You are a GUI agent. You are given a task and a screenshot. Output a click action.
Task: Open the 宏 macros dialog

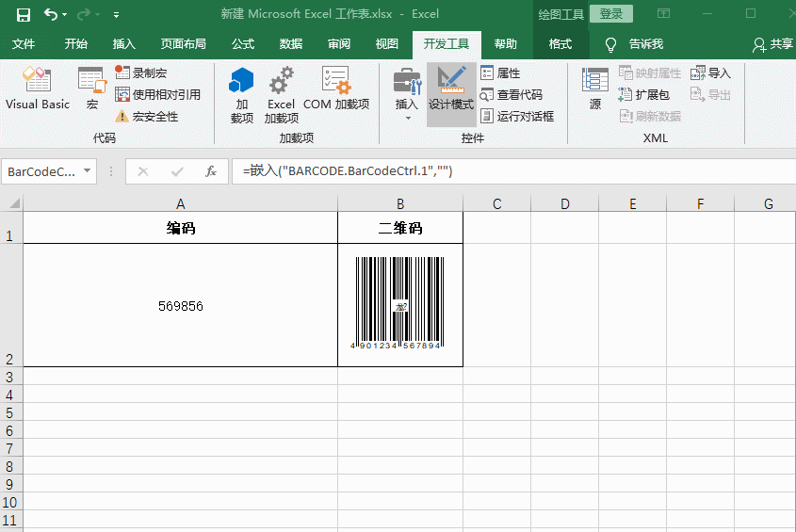coord(92,89)
